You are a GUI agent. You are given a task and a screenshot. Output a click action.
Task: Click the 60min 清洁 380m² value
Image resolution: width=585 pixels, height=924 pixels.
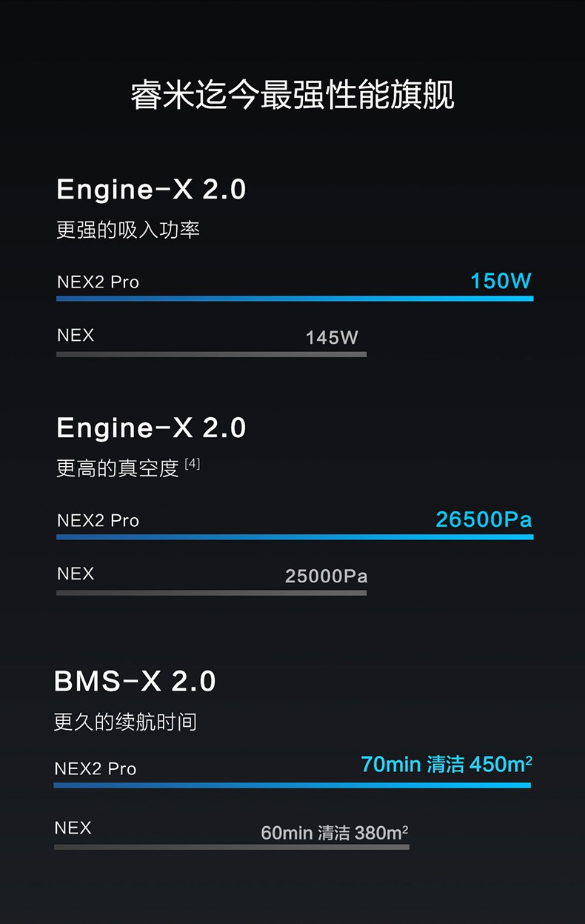point(335,833)
